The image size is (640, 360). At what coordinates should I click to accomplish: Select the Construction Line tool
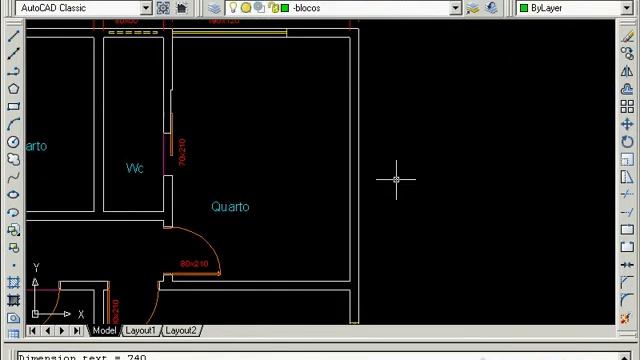click(13, 53)
